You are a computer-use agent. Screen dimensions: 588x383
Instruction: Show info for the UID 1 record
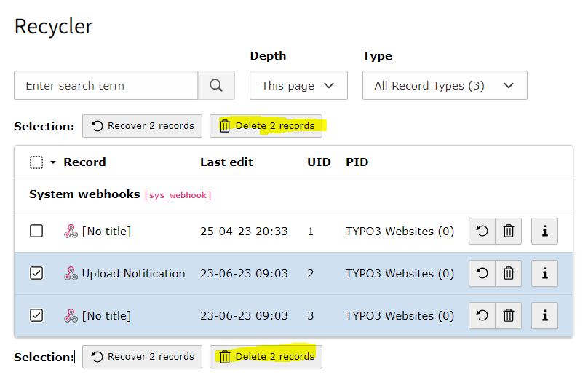(x=544, y=232)
